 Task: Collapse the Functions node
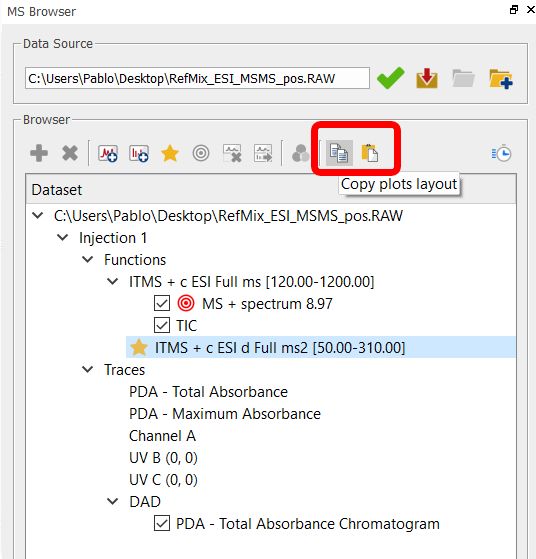pyautogui.click(x=87, y=260)
